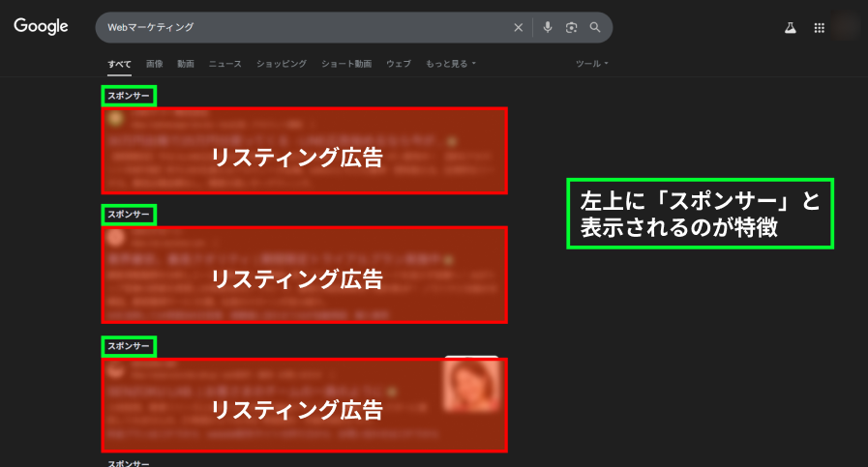Image resolution: width=868 pixels, height=467 pixels.
Task: Select the ニュース tab
Action: click(224, 64)
